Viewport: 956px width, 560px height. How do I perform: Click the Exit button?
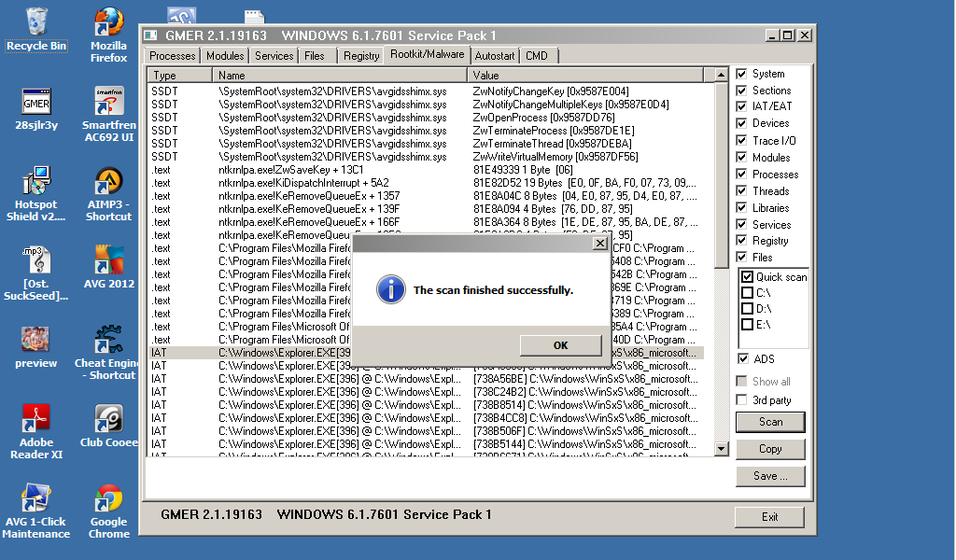pyautogui.click(x=769, y=517)
